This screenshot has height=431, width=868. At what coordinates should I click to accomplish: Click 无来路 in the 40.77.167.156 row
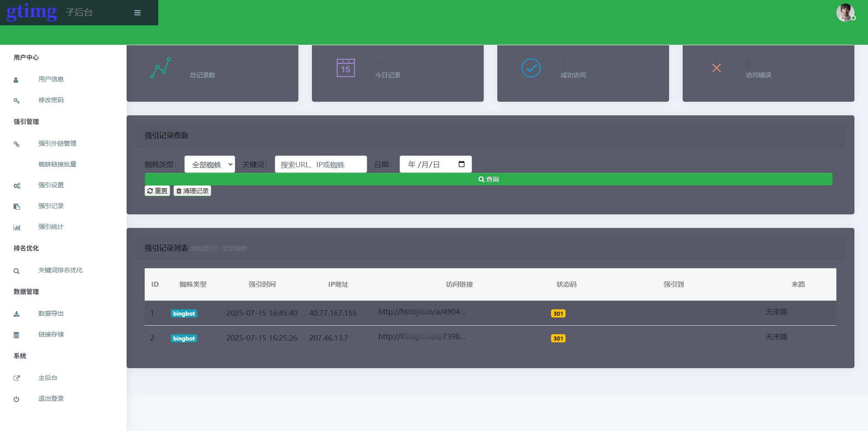tap(777, 312)
